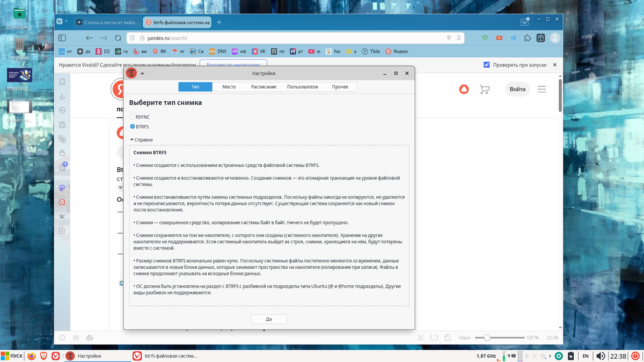The height and width of the screenshot is (362, 644).
Task: Go forward in Vivaldi browser
Action: click(x=104, y=38)
